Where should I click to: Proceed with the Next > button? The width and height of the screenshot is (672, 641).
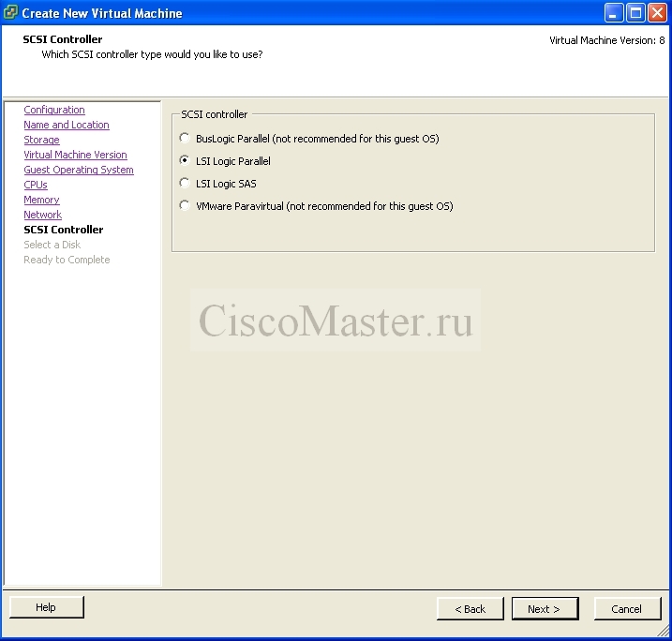545,609
